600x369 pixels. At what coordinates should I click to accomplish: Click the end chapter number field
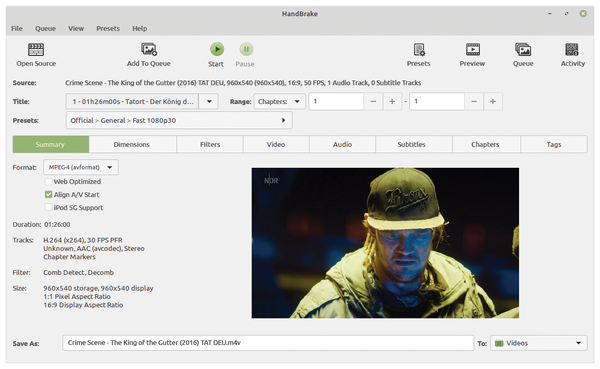click(x=437, y=101)
